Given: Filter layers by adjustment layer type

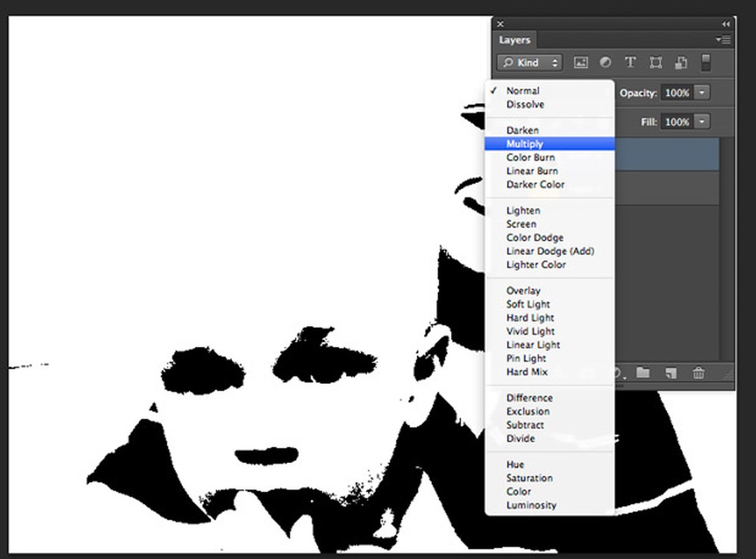Looking at the screenshot, I should (605, 63).
